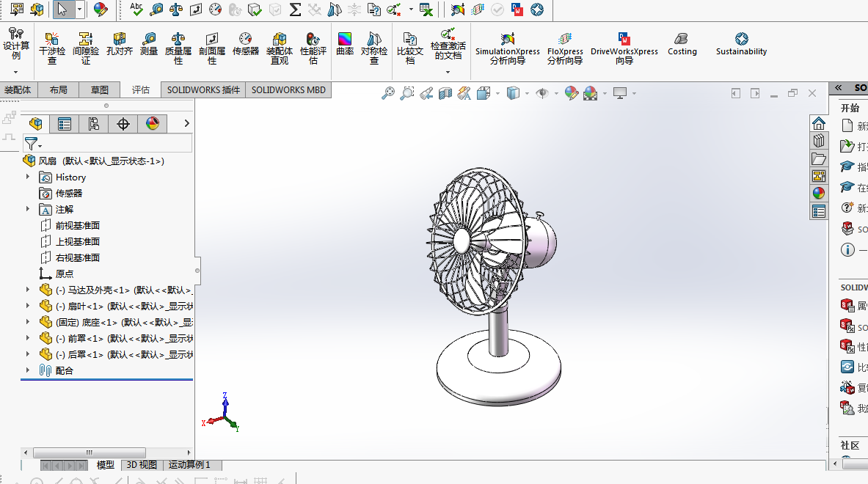This screenshot has width=868, height=484.
Task: Open the SOLIDWORKS MBD tab
Action: 288,90
